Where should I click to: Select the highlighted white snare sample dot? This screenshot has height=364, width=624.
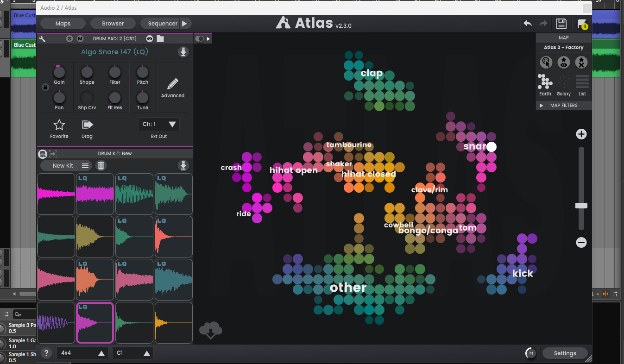(492, 147)
